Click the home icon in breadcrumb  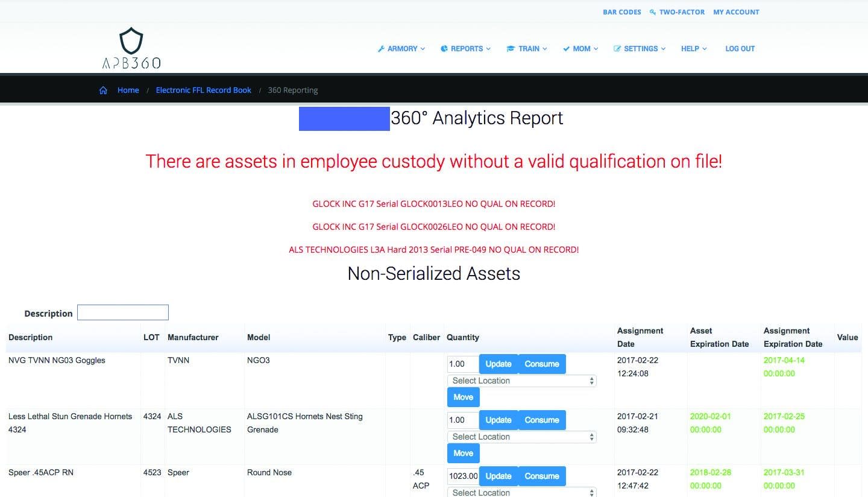click(104, 90)
